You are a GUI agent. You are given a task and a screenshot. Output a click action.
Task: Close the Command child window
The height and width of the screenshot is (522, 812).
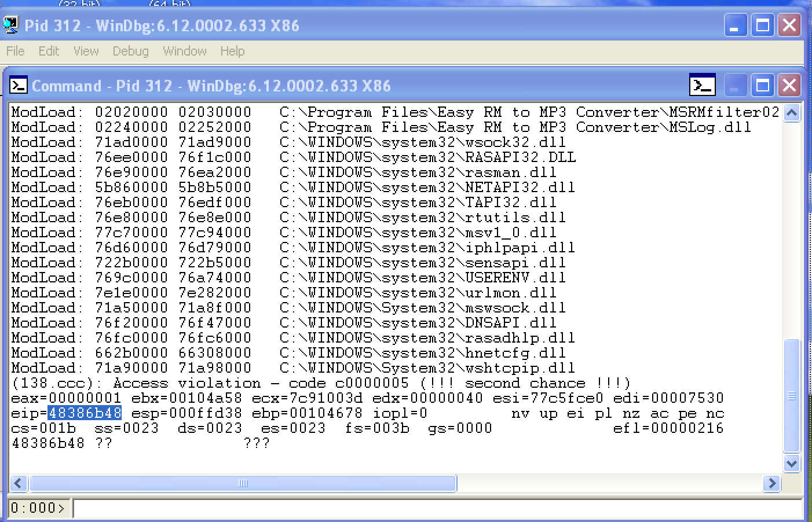pos(789,86)
